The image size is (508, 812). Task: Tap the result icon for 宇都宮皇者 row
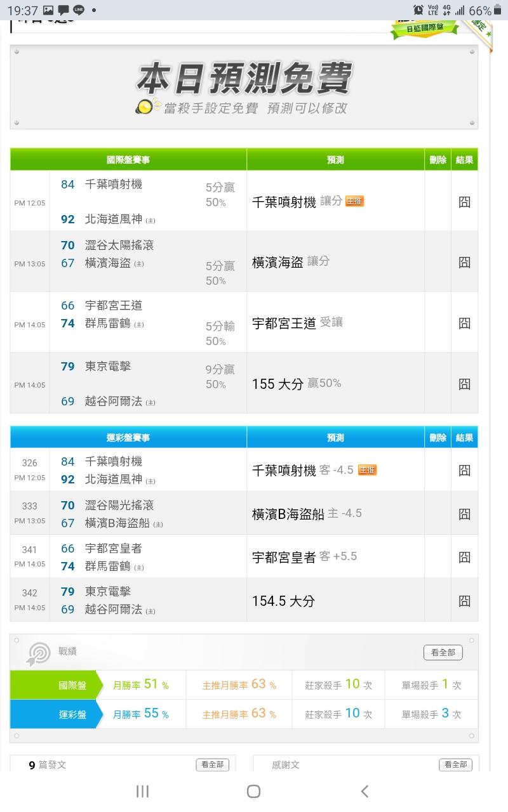tap(464, 557)
